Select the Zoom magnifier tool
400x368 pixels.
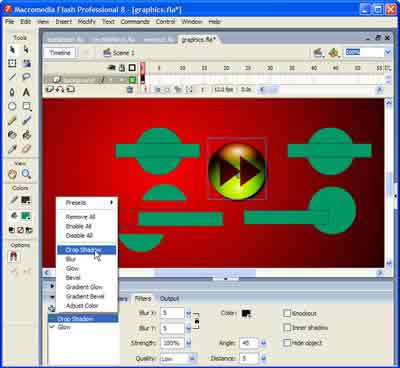pyautogui.click(x=26, y=174)
